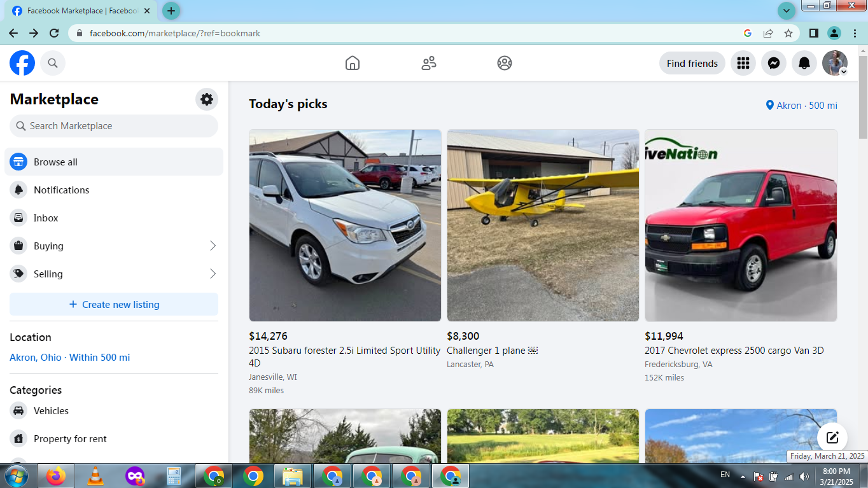Click the $14,276 price text
The image size is (868, 488).
[268, 336]
